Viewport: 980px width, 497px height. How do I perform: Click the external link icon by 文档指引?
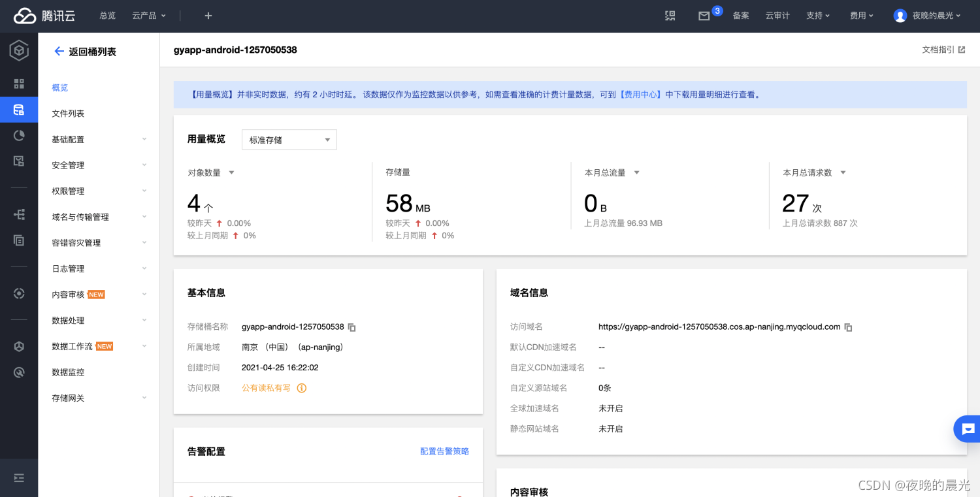962,50
